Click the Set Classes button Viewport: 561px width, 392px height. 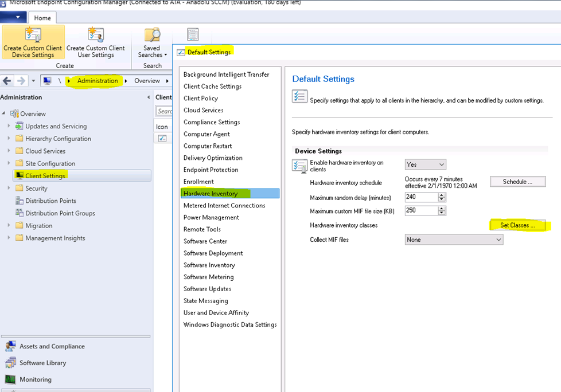(x=518, y=225)
